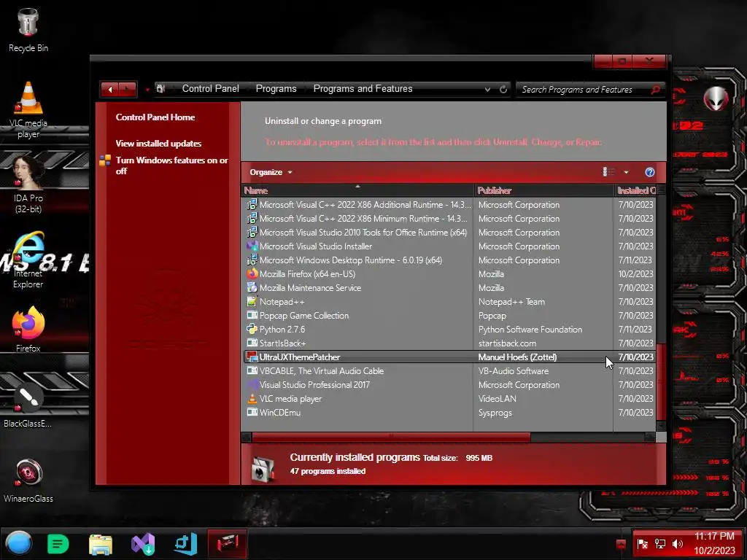Click the Start orb on the taskbar
The image size is (747, 560).
18,543
